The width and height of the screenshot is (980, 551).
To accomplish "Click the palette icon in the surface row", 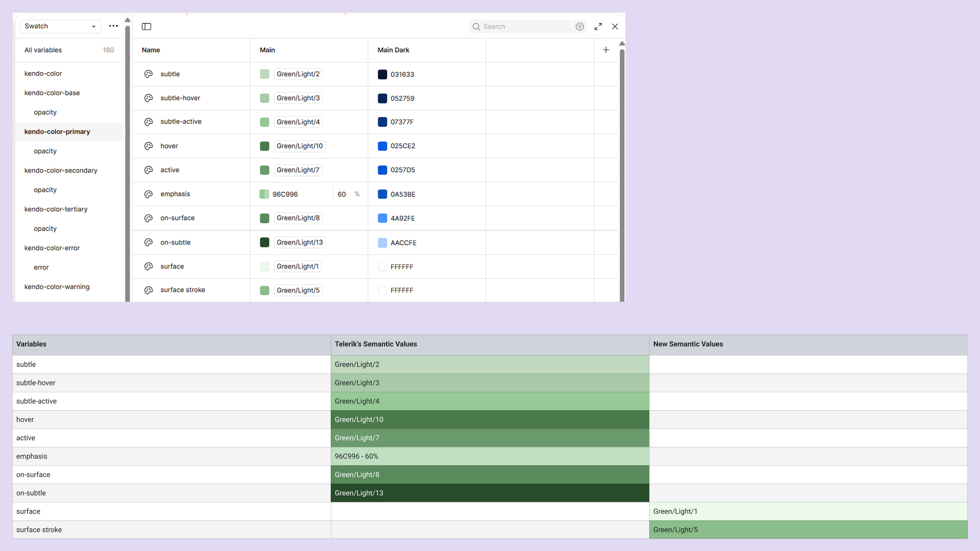I will [148, 266].
